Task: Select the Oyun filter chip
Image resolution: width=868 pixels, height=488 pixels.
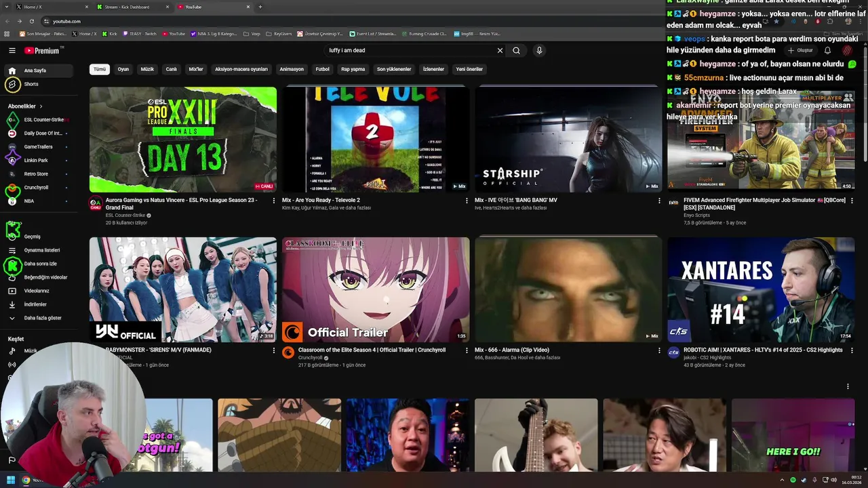Action: 123,69
